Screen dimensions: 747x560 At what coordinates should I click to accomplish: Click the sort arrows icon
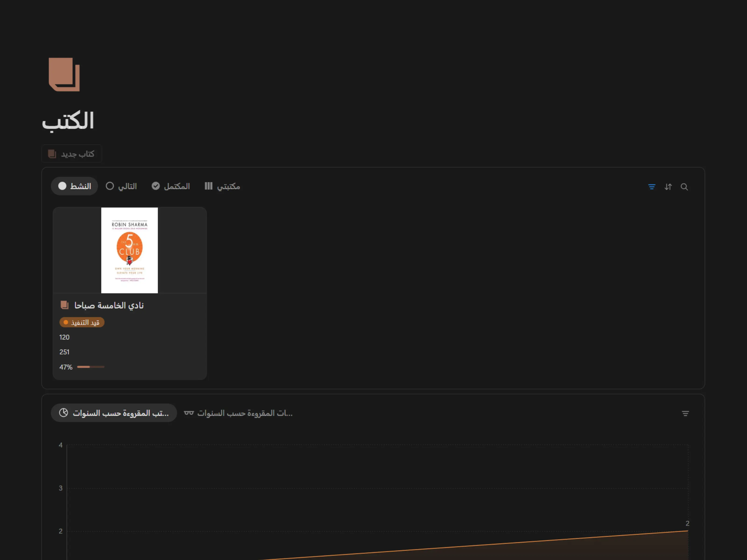(668, 187)
